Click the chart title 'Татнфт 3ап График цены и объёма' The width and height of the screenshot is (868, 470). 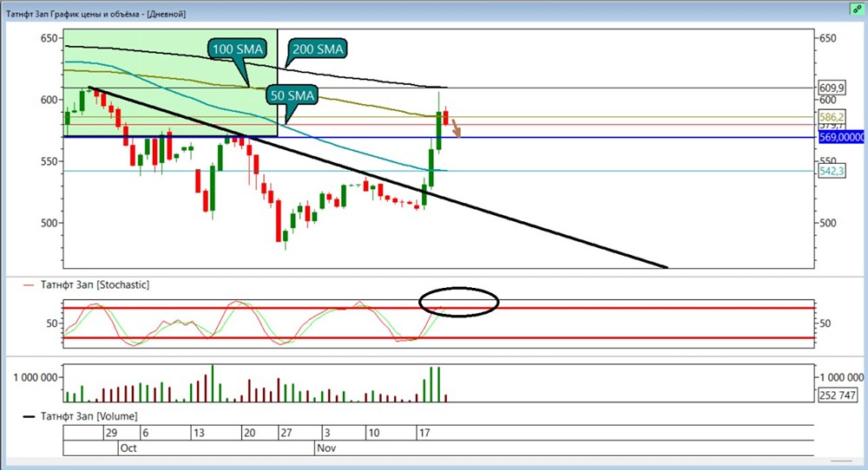[x=75, y=14]
